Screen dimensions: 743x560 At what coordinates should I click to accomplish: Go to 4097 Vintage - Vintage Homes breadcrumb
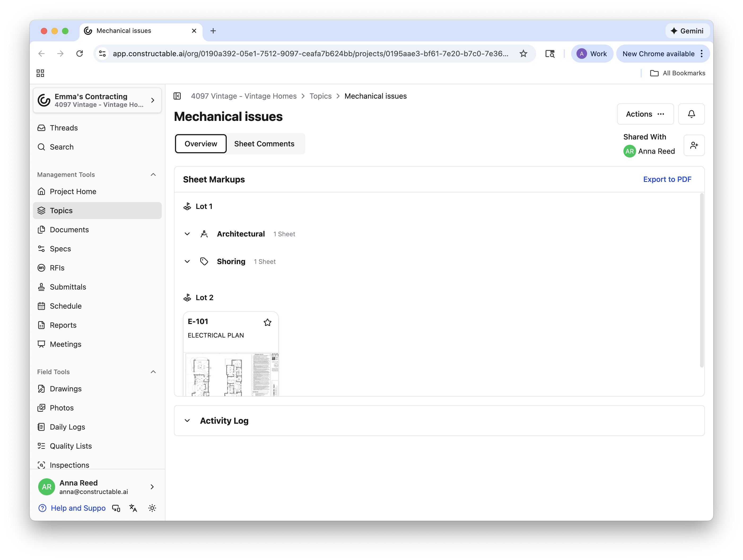[244, 96]
